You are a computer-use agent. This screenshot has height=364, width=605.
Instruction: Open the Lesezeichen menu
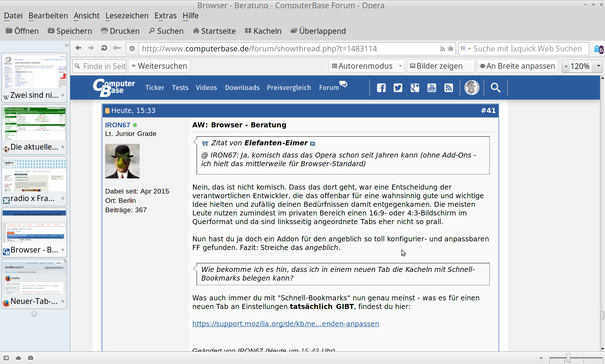tap(127, 16)
